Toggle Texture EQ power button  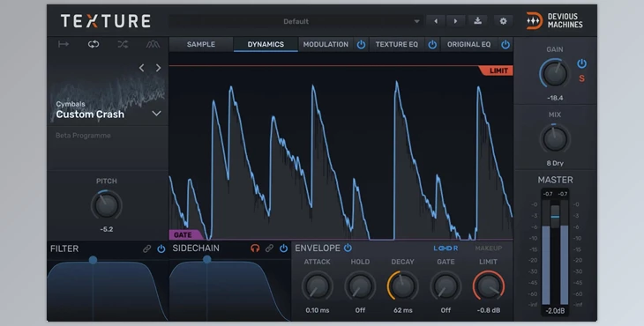coord(432,44)
